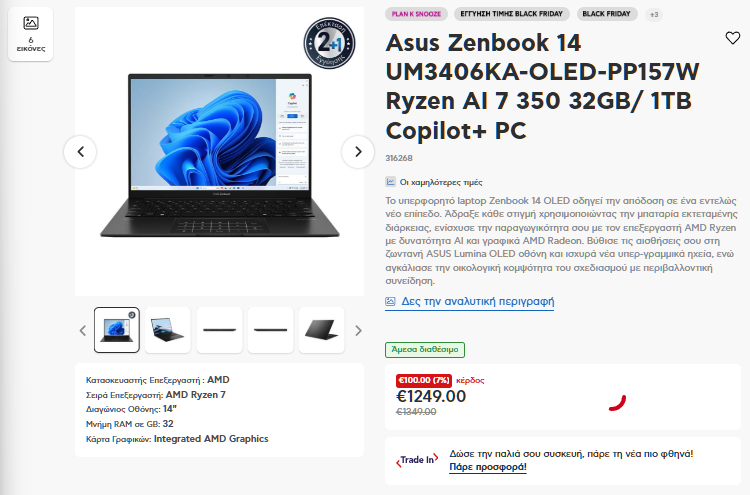This screenshot has width=750, height=495.
Task: Open ΕΓΓΥΗΣΗ ΤΙΜΗΣ BLACK FRIDAY tag
Action: (x=511, y=14)
